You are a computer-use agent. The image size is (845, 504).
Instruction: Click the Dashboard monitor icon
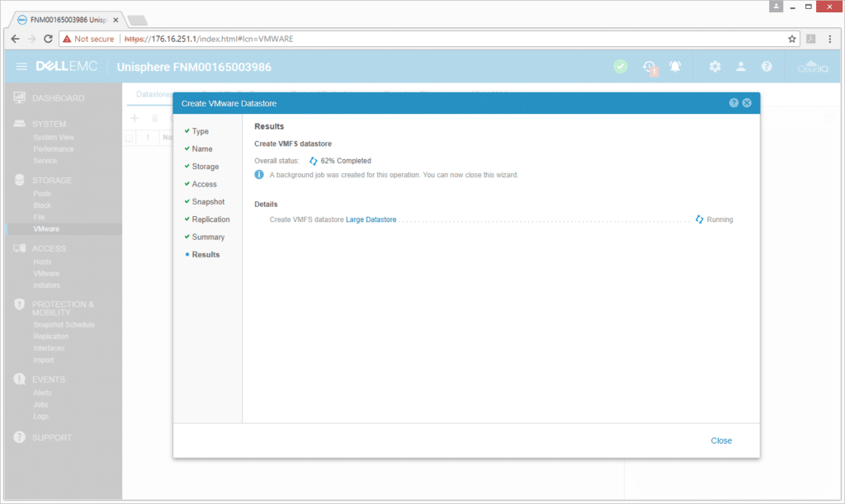tap(20, 97)
